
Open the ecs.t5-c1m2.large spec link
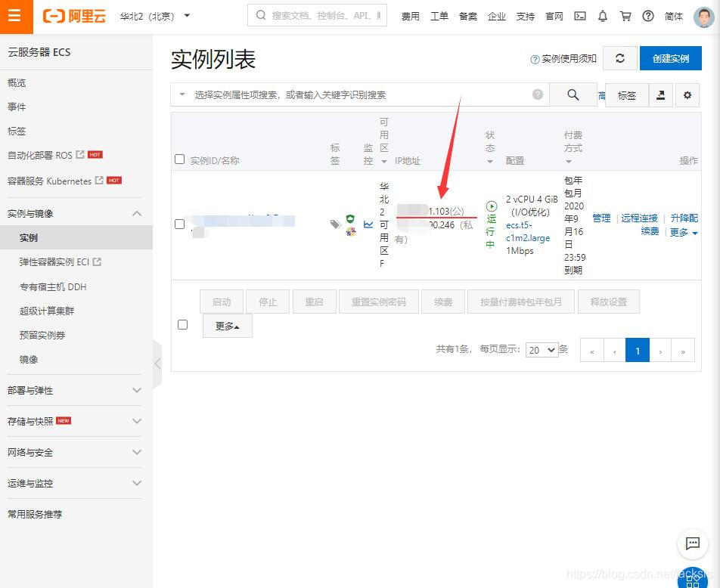coord(528,231)
